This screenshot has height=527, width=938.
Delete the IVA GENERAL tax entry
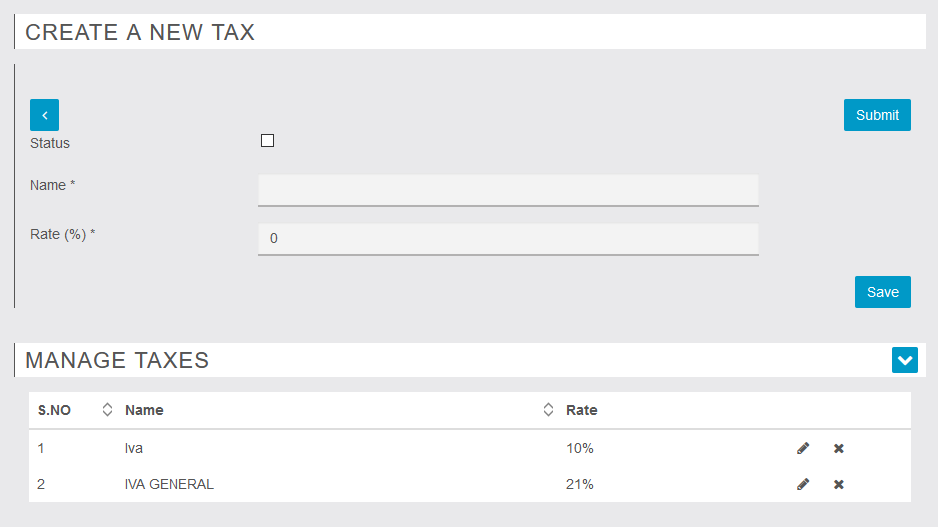[839, 484]
